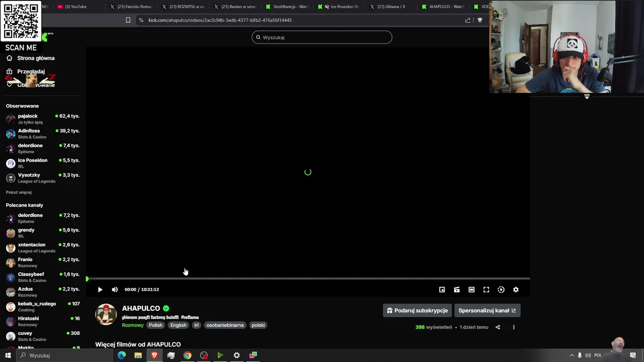Mute the video player volume
The height and width of the screenshot is (362, 644).
(x=115, y=290)
